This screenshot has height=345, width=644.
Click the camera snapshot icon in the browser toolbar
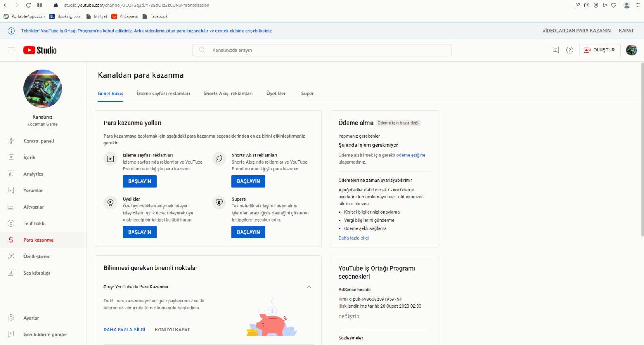click(587, 5)
